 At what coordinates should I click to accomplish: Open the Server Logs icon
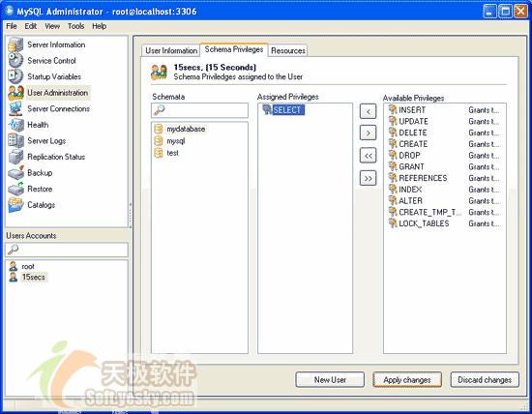15,141
